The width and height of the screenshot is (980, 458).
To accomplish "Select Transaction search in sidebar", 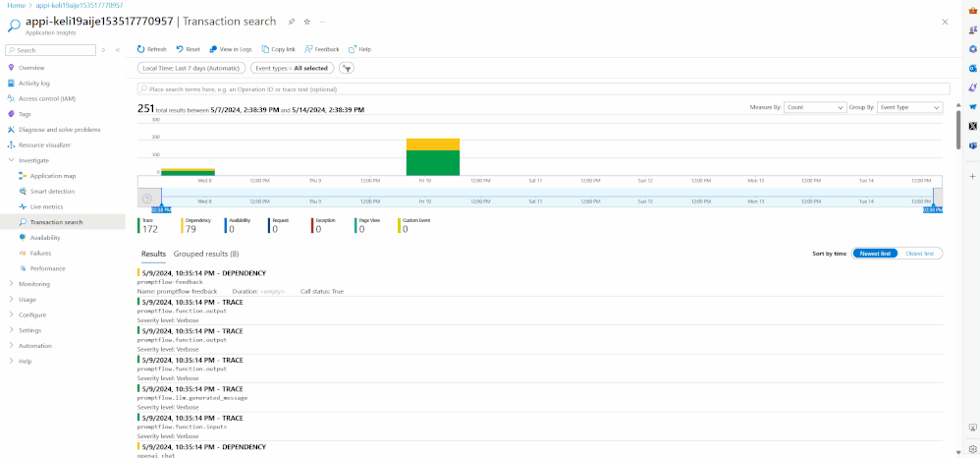I will 56,222.
